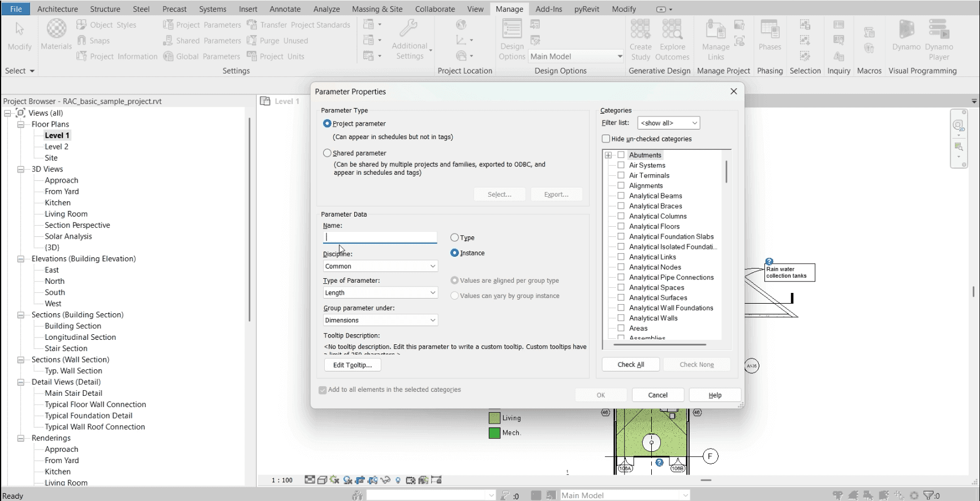The width and height of the screenshot is (980, 501).
Task: Click the Name input field
Action: coord(380,237)
